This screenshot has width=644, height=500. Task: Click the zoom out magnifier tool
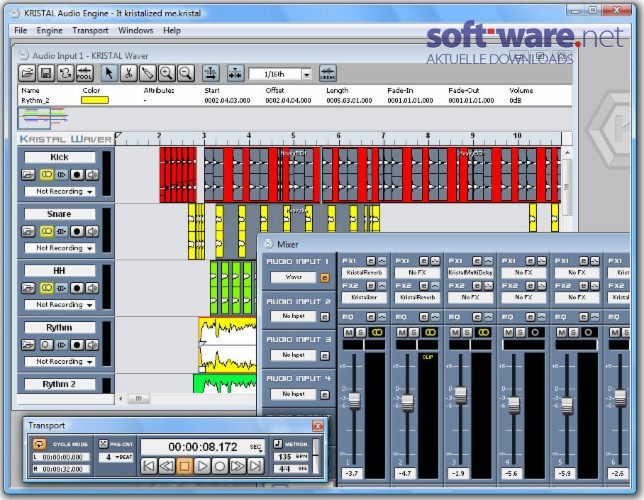coord(186,74)
